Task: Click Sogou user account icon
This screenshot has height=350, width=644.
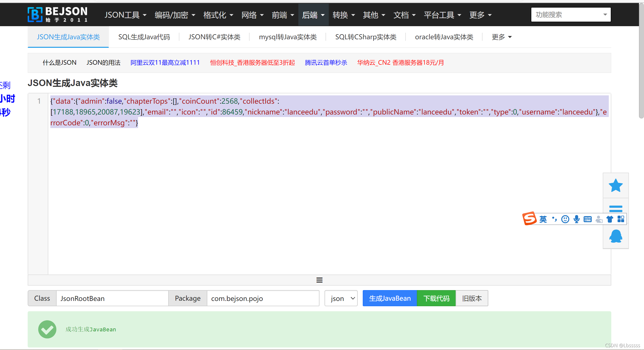Action: [599, 219]
